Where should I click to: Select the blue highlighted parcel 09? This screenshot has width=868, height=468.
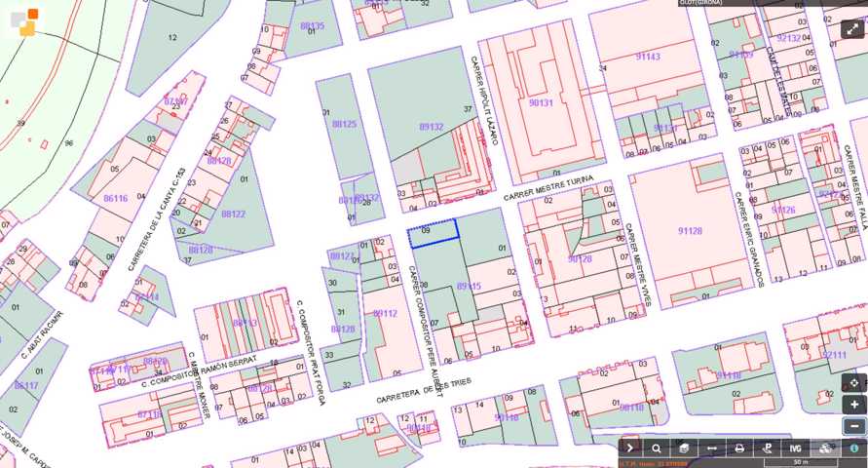[434, 234]
